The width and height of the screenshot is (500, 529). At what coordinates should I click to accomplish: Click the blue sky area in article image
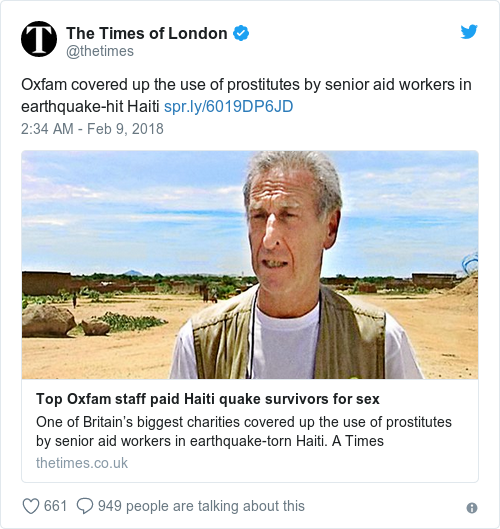coord(128,209)
